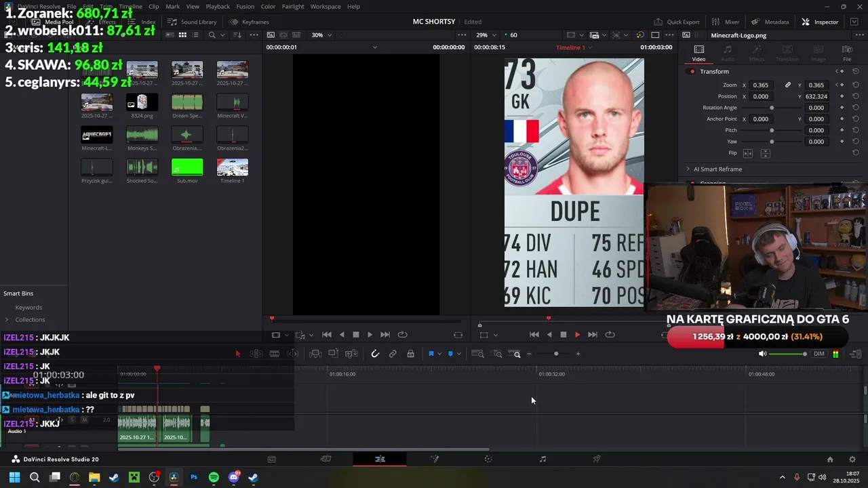Switch to the Cut page

[325, 459]
